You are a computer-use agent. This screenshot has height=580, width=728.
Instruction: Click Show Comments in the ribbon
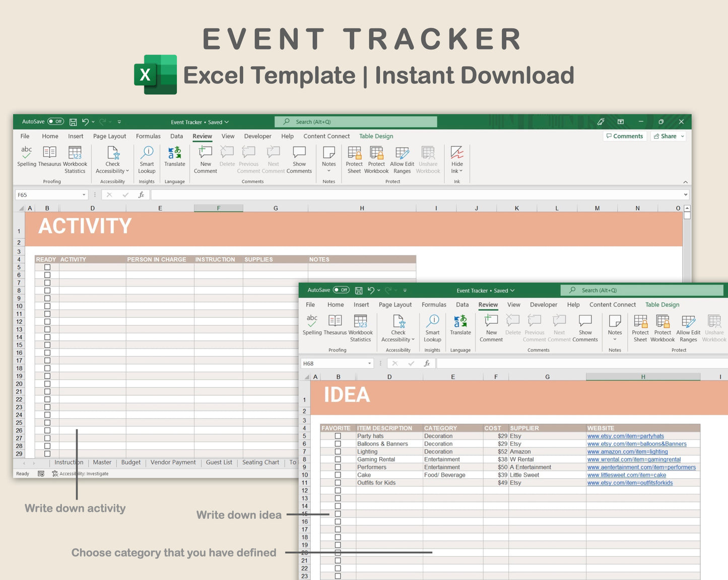click(x=299, y=158)
